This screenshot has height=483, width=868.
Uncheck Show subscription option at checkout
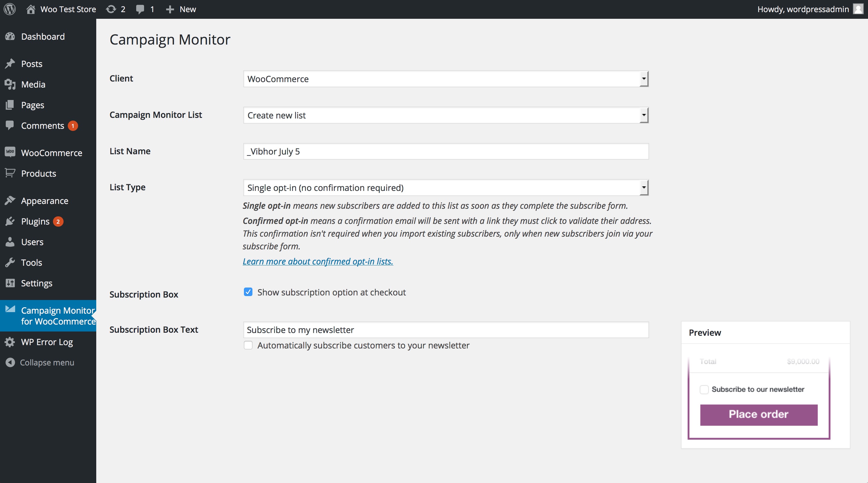pyautogui.click(x=248, y=292)
